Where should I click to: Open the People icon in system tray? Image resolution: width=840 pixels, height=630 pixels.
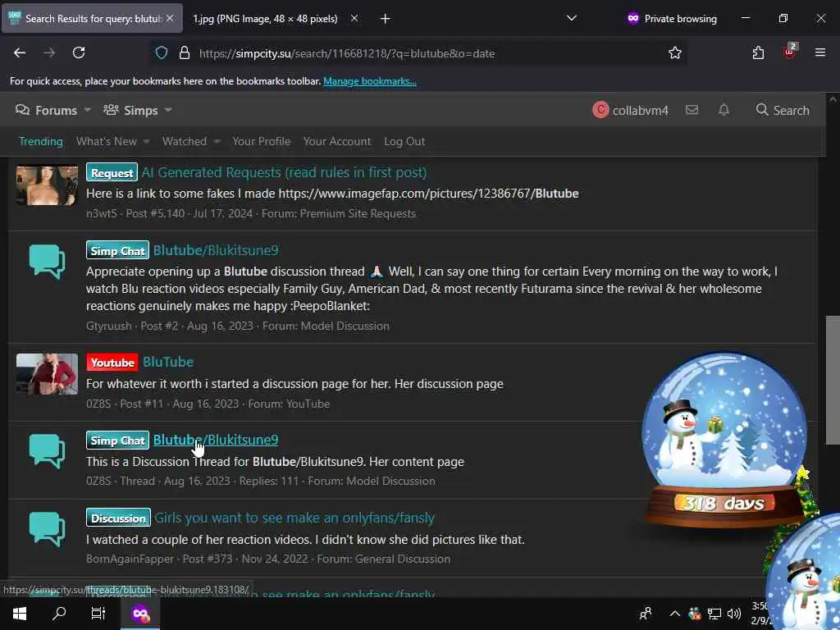[646, 614]
